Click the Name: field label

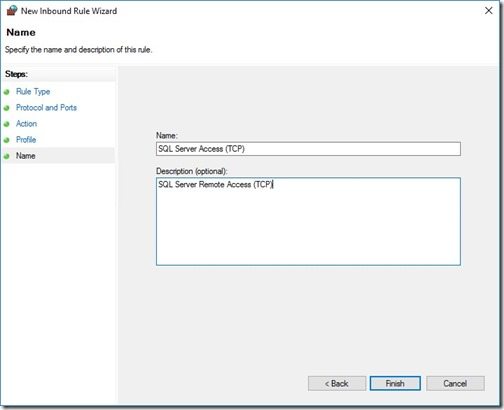click(167, 136)
